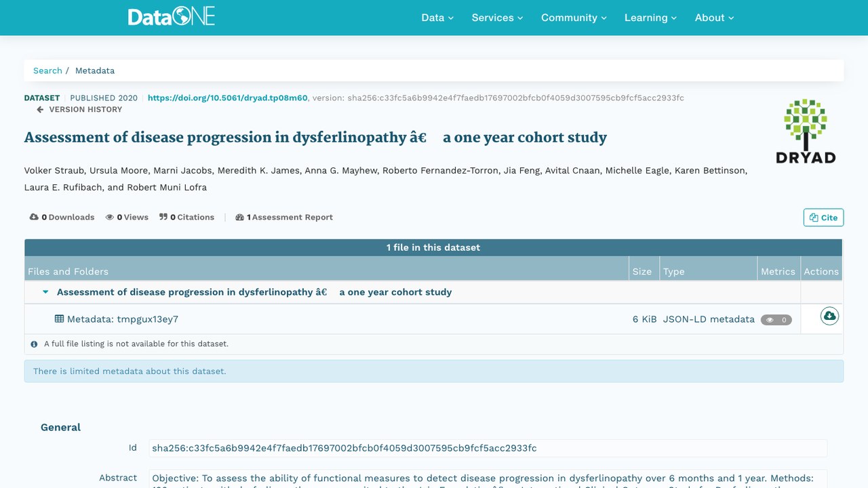Image resolution: width=868 pixels, height=488 pixels.
Task: Collapse the dataset folder row with caret
Action: pyautogui.click(x=45, y=292)
